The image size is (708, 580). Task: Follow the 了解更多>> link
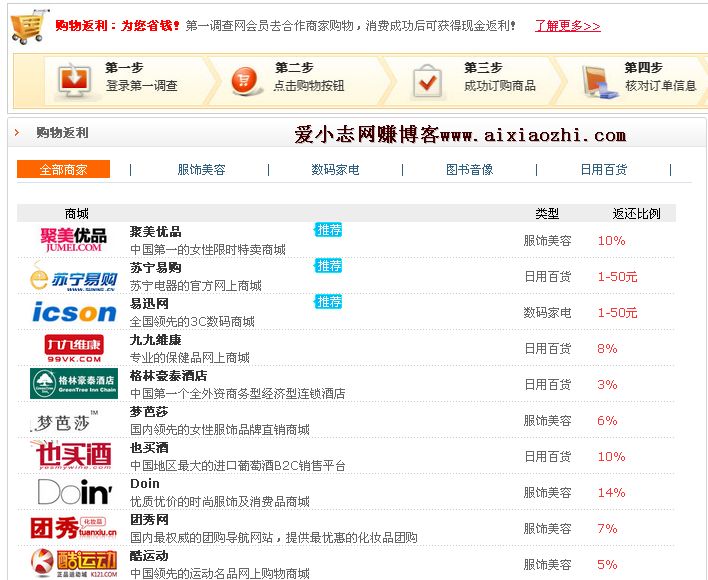568,26
